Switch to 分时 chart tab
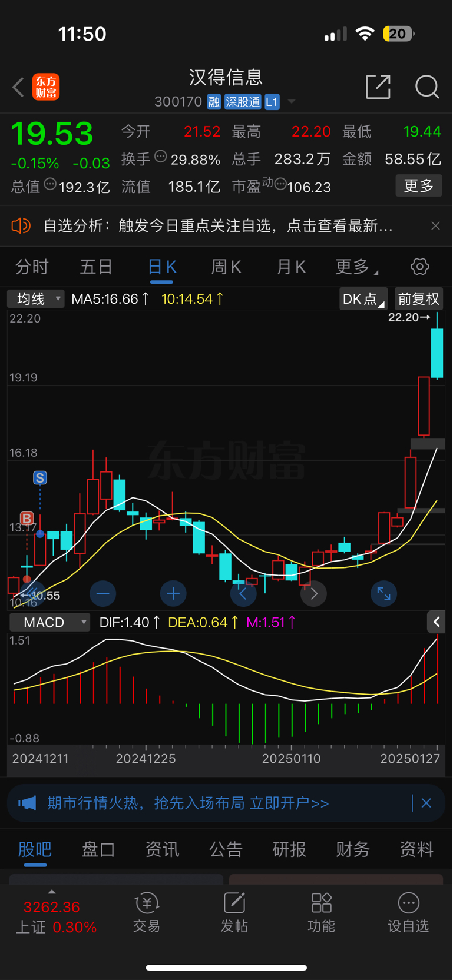The image size is (453, 980). (32, 267)
